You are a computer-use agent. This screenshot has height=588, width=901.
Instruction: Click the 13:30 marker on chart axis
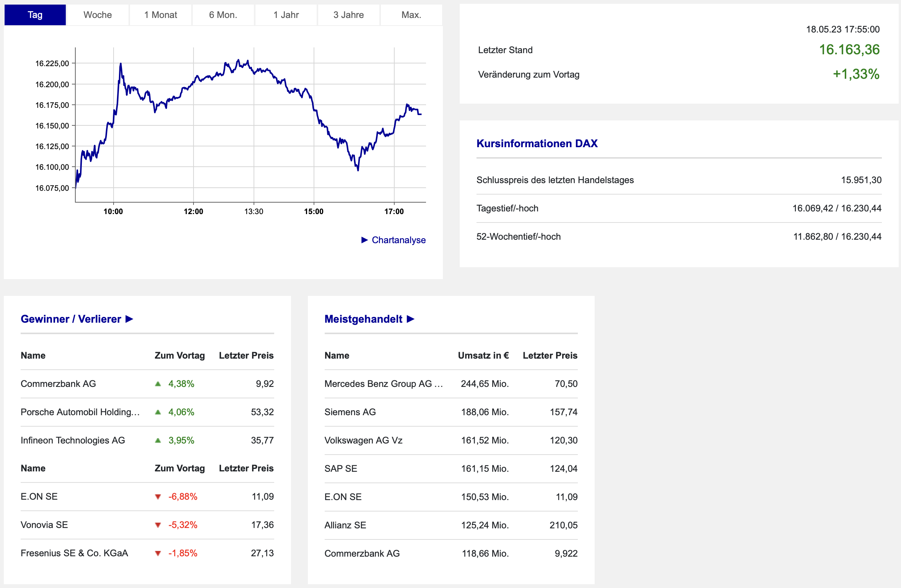[x=254, y=211]
